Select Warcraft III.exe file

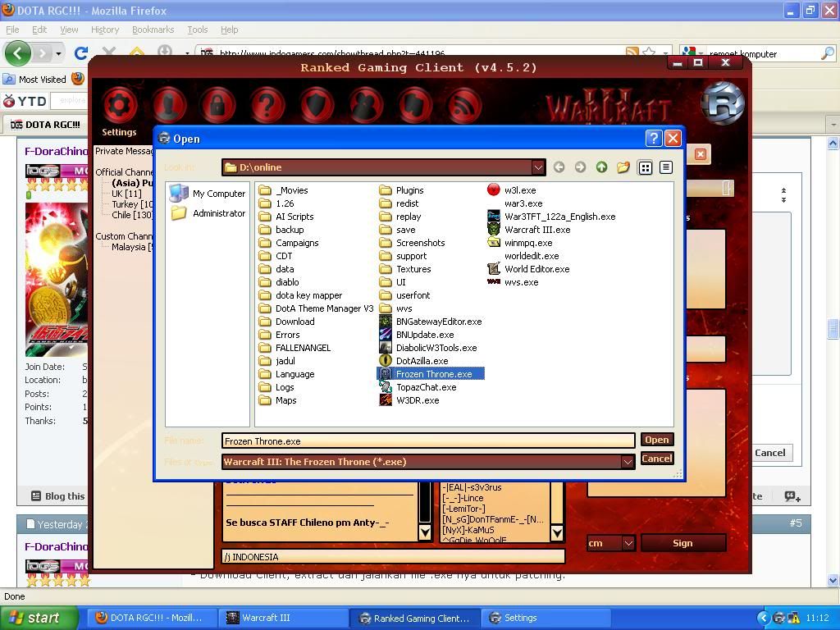(529, 230)
